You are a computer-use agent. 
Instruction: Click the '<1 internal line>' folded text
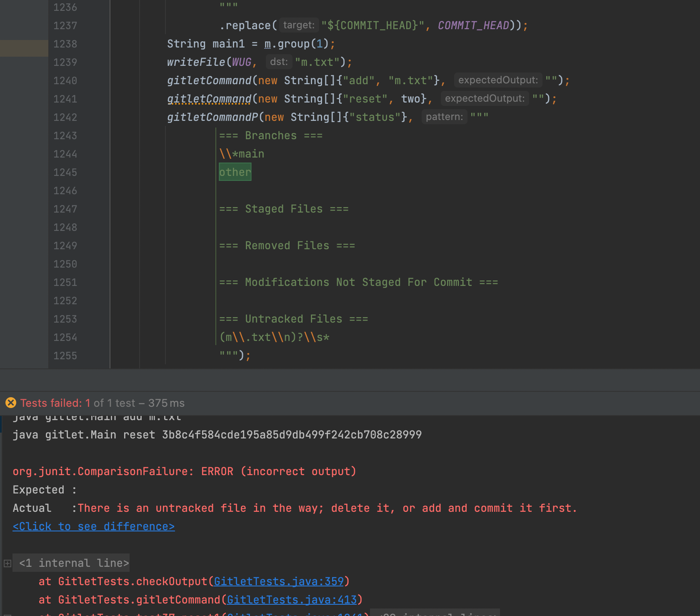click(74, 563)
